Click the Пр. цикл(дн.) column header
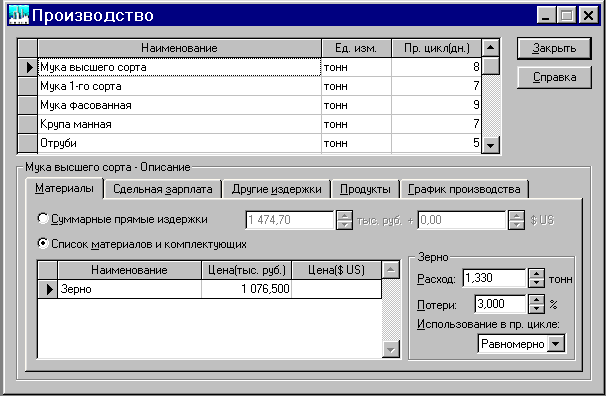The image size is (606, 396). click(x=436, y=48)
